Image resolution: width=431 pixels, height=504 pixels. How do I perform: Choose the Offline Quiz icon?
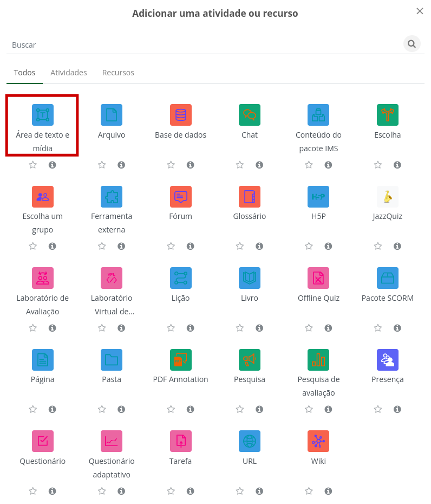click(x=318, y=277)
